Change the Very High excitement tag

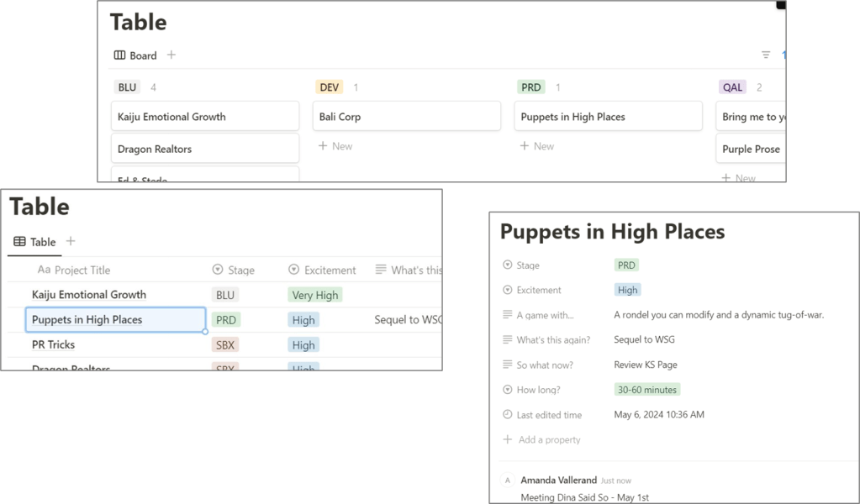(314, 295)
